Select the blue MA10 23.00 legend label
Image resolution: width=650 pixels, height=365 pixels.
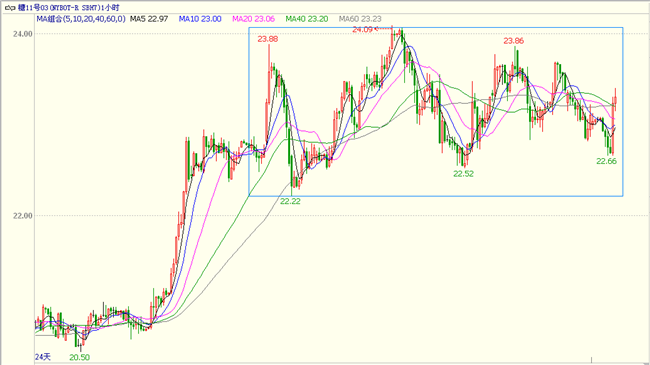coord(200,19)
